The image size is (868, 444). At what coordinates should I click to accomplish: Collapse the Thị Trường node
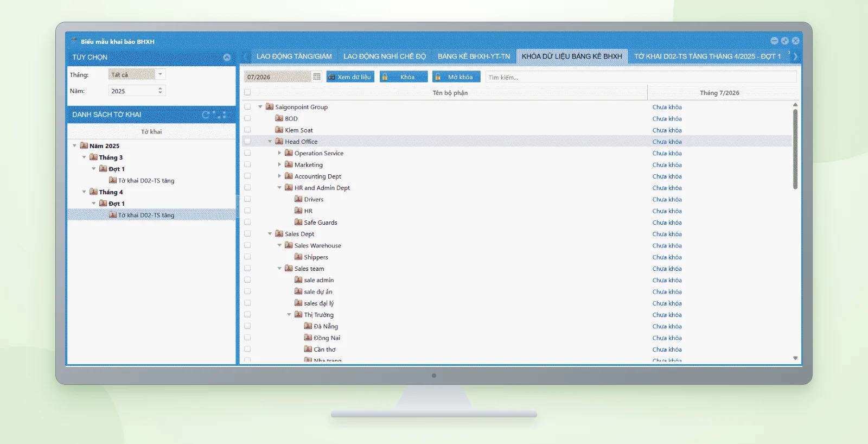(289, 315)
